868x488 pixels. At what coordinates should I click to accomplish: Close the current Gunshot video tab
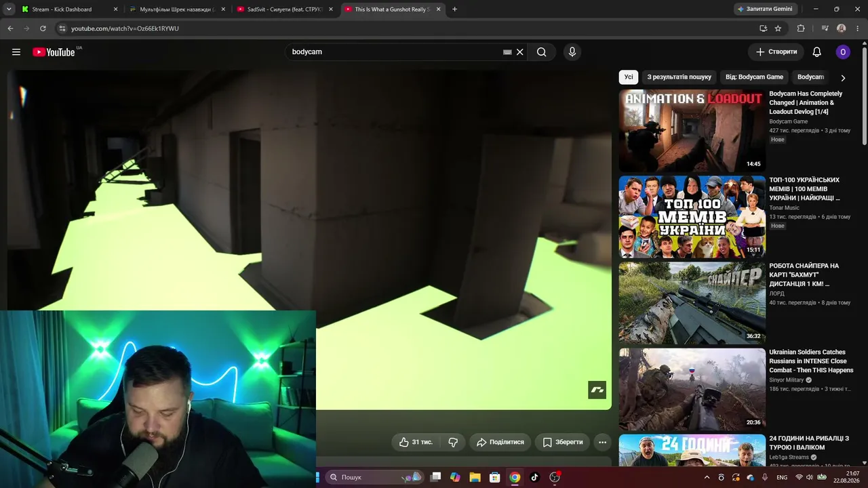point(438,9)
